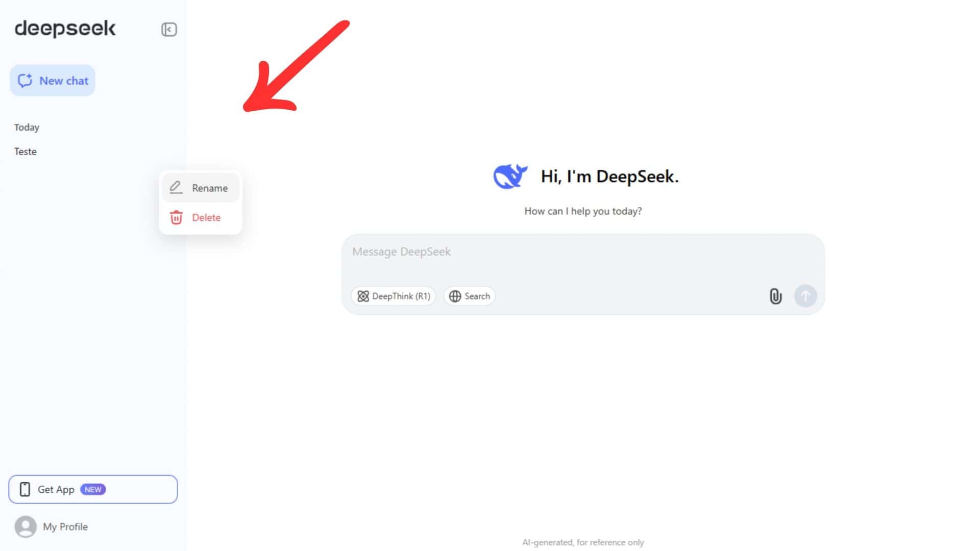The width and height of the screenshot is (980, 551).
Task: Choose Rename from the context menu
Action: point(209,188)
